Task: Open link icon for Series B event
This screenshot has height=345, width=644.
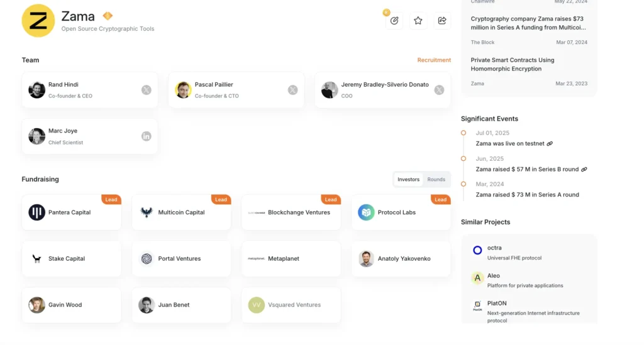Action: [584, 170]
